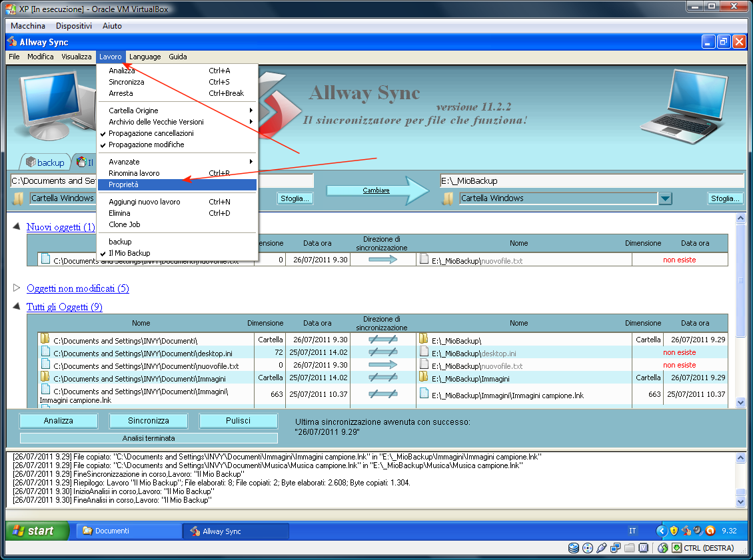Toggle Propagazione modifiche in the Lavoro menu

[177, 145]
